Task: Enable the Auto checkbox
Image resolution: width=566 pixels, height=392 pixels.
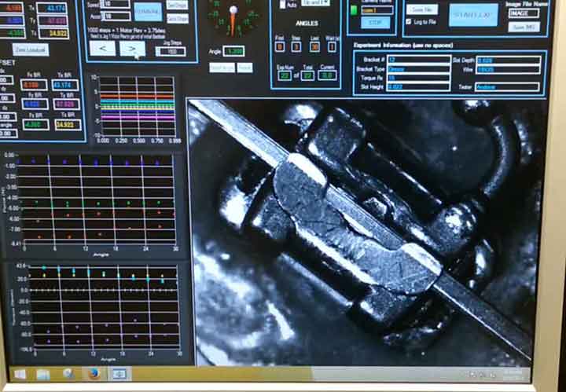Action: 284,4
